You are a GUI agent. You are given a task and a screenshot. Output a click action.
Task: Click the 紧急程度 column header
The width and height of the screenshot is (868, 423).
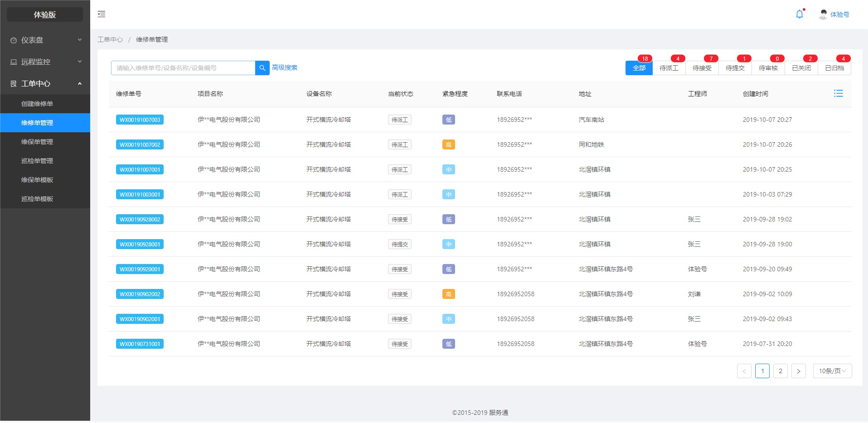point(455,94)
